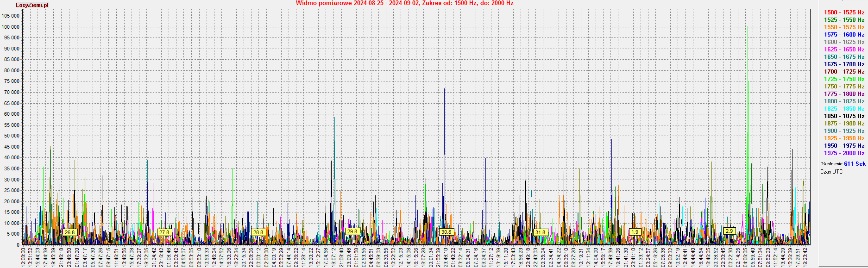The height and width of the screenshot is (268, 868).
Task: Click the LosyZiemi.pl site label
Action: (32, 5)
